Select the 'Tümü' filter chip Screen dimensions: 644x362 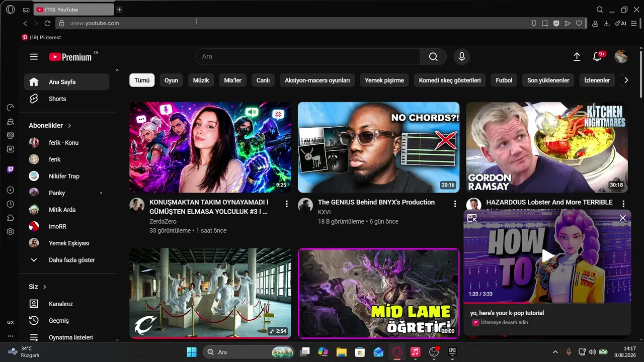point(142,80)
